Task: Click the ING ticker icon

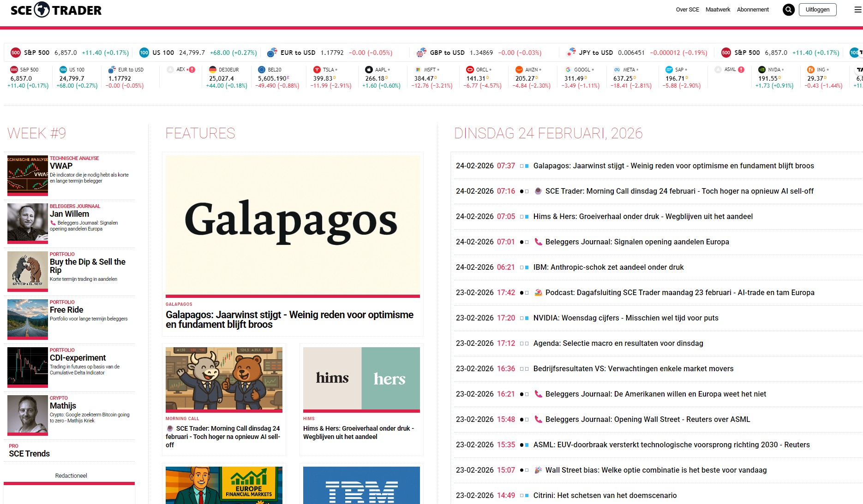Action: click(811, 70)
